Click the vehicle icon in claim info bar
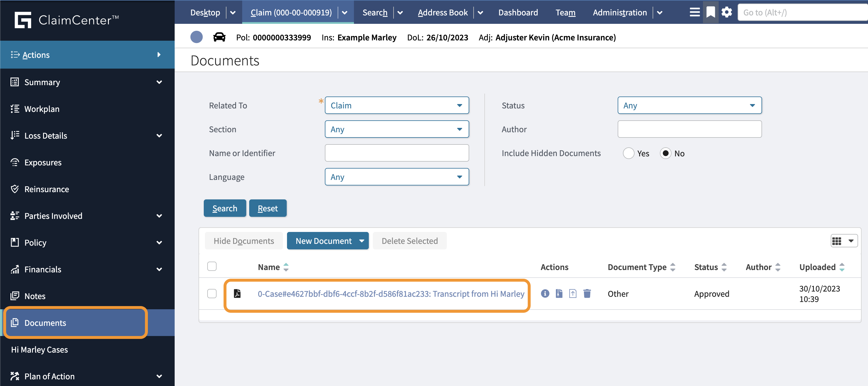 click(x=220, y=37)
